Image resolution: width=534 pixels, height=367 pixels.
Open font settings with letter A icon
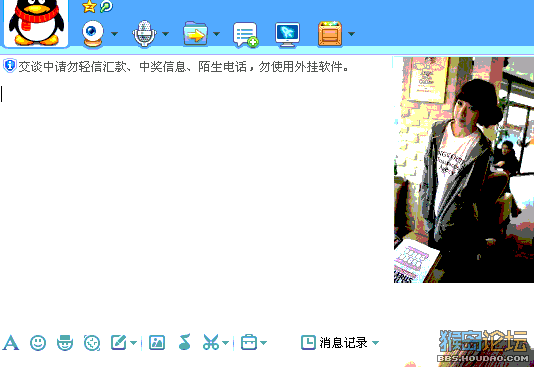(11, 342)
